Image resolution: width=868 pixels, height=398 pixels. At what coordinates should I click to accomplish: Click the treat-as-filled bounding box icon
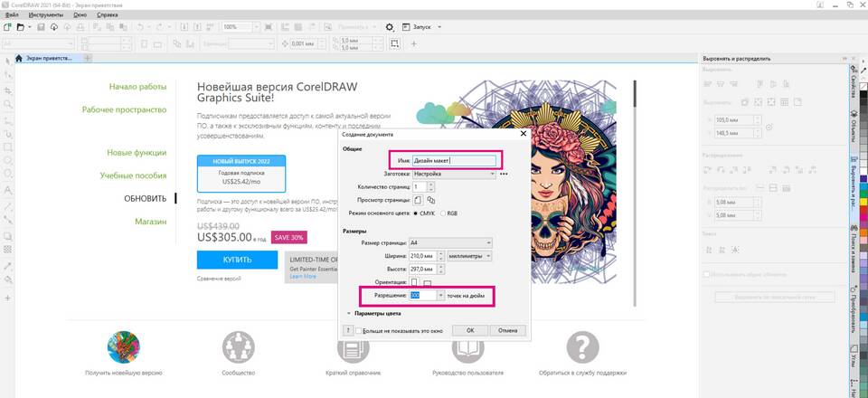[x=395, y=43]
